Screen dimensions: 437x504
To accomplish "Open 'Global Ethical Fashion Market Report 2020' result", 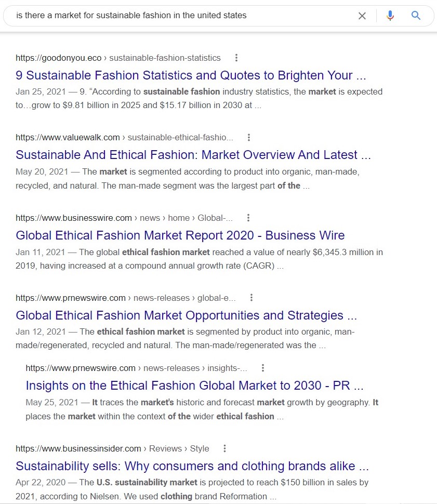I will (x=180, y=235).
